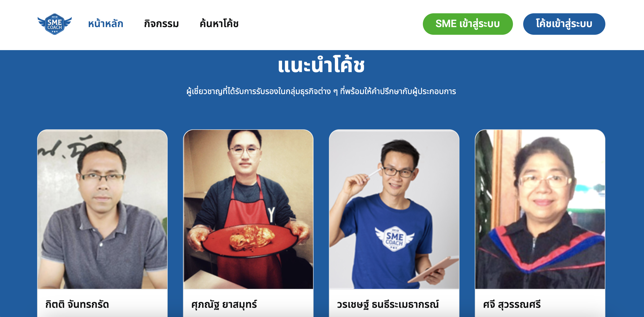Click the name ศจี สุวรรณศรี

coord(512,304)
